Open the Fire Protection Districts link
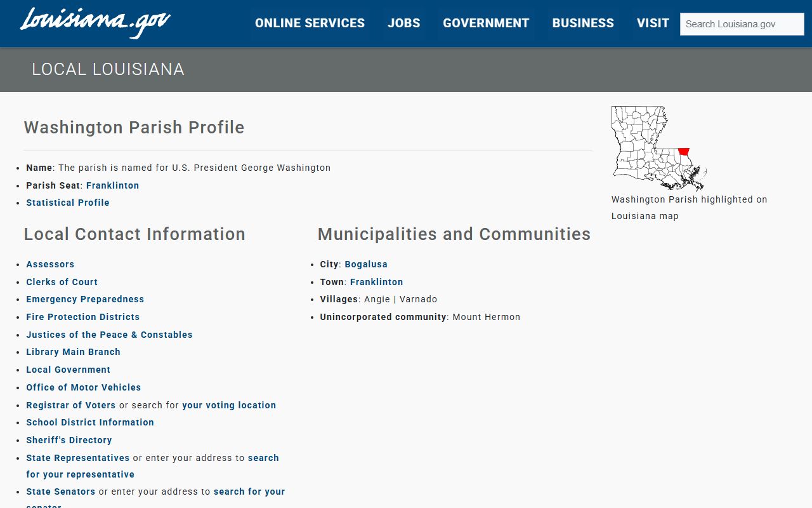This screenshot has width=812, height=508. point(82,317)
